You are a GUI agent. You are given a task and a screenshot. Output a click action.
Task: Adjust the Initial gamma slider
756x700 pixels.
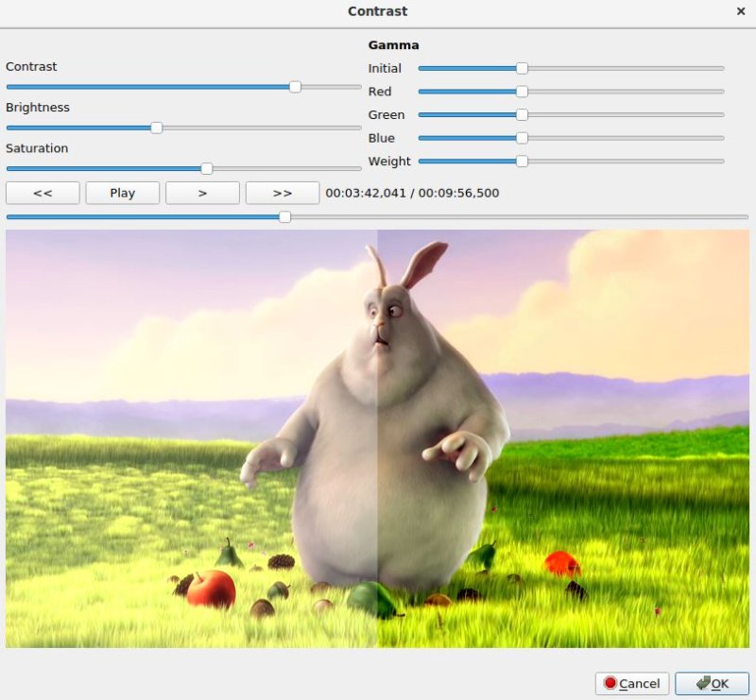(523, 67)
